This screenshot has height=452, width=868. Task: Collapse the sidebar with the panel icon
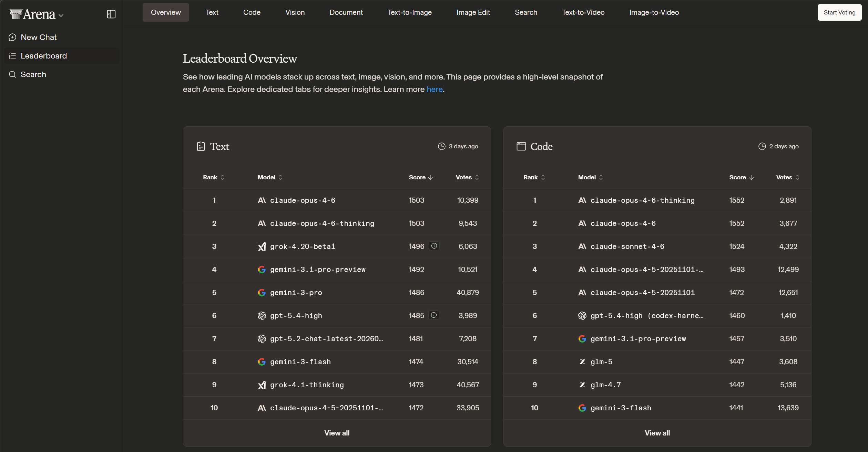(111, 14)
